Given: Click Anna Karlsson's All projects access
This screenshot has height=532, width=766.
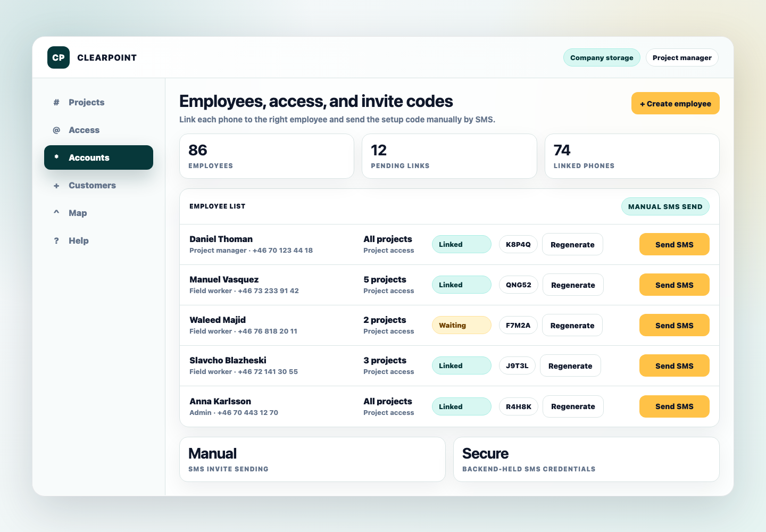Looking at the screenshot, I should [x=388, y=401].
